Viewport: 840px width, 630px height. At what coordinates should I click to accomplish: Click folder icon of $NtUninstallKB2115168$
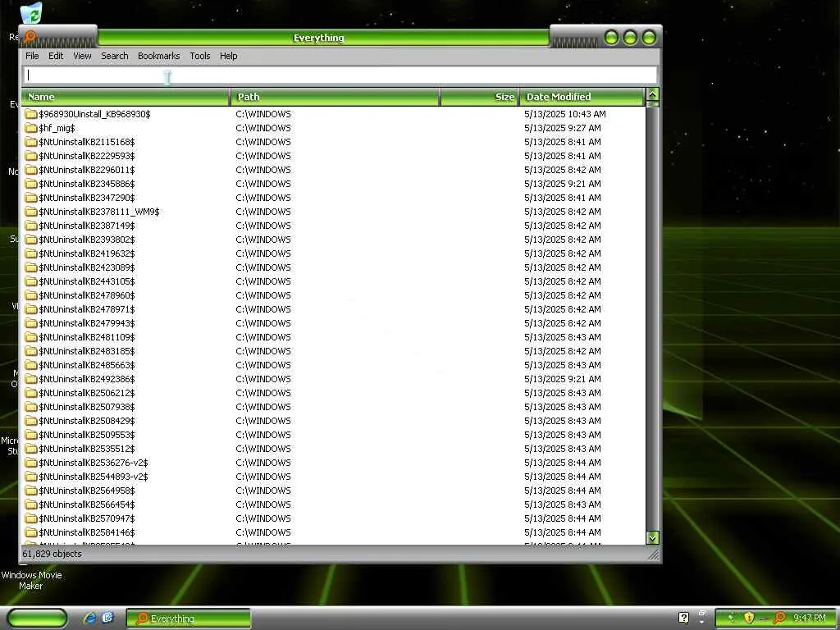pyautogui.click(x=31, y=142)
